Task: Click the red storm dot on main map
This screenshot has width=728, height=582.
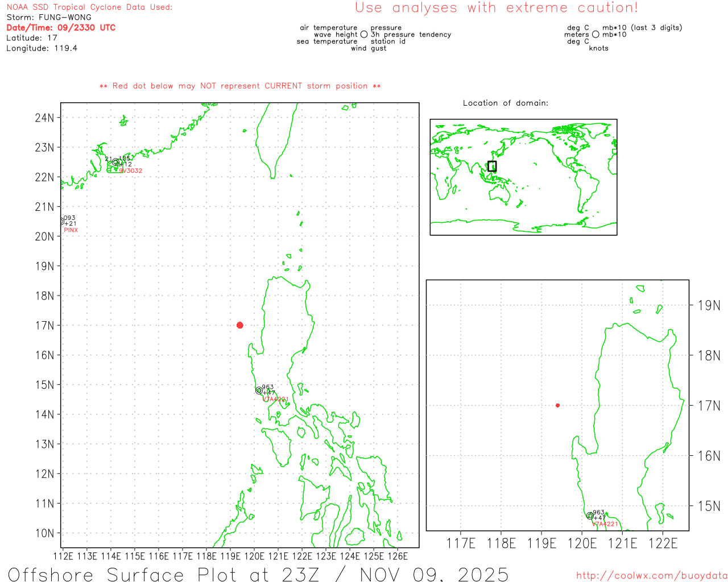Action: point(239,325)
